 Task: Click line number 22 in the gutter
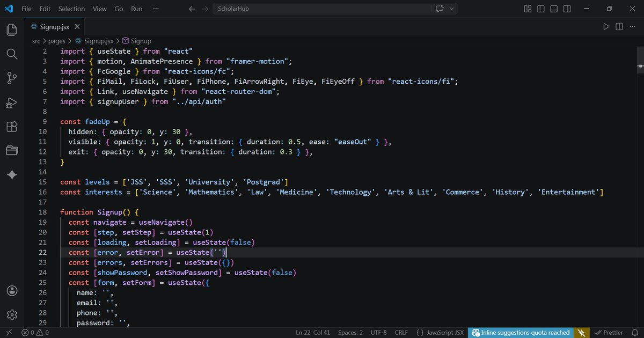tap(42, 253)
